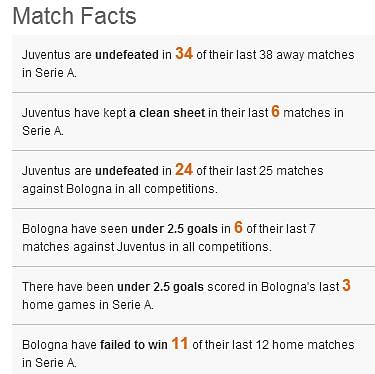This screenshot has width=375, height=374.
Task: Select the orange number 3 statistic
Action: [x=346, y=285]
